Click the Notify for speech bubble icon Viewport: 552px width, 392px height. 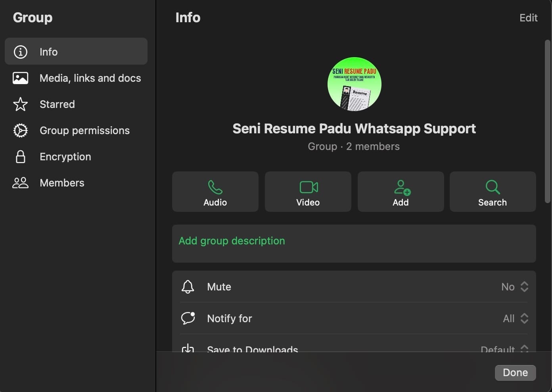pos(188,318)
